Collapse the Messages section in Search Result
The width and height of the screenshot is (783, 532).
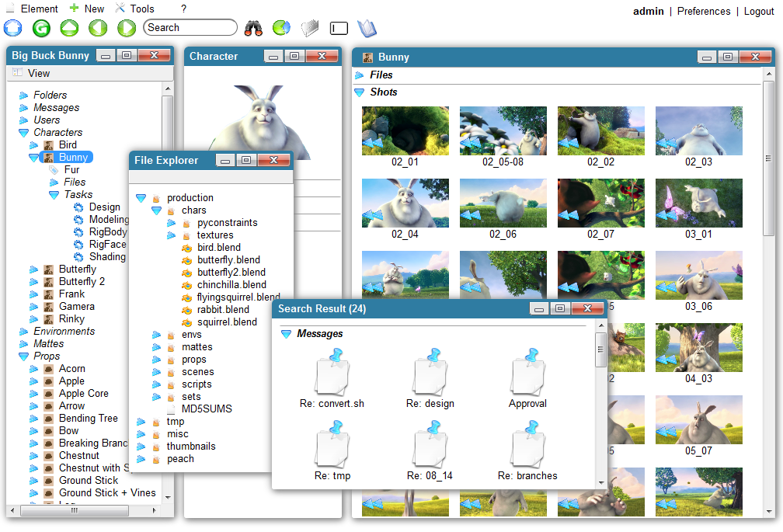(x=286, y=334)
